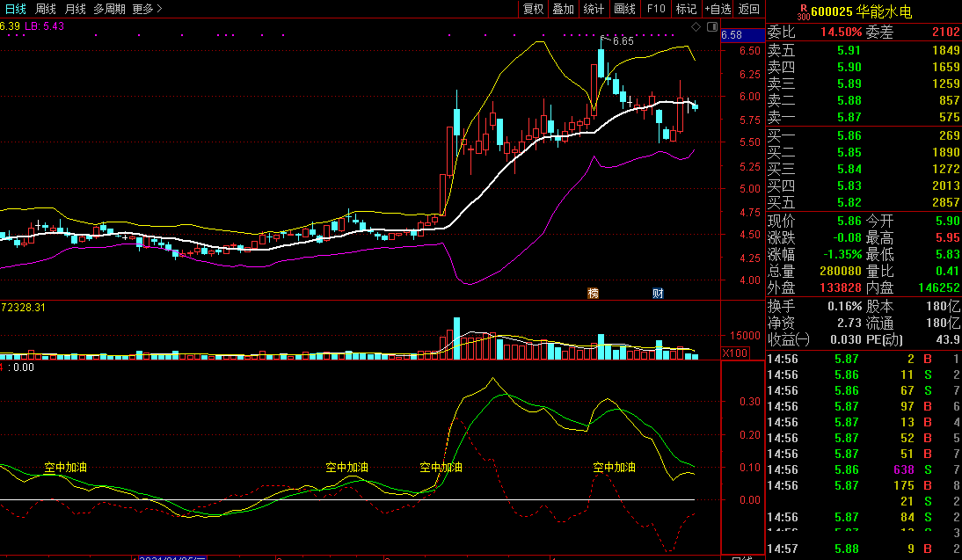Select the 14:57 5.88 tick trade row
962x560 pixels.
point(864,549)
